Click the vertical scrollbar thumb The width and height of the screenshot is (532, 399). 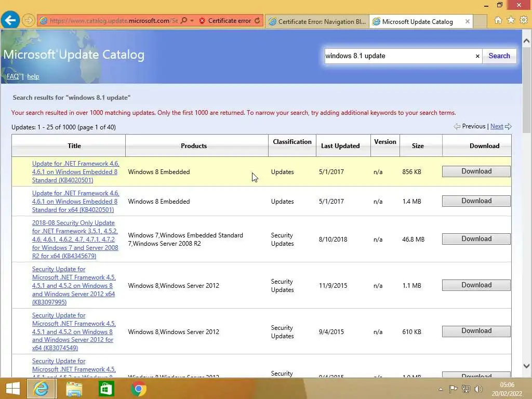click(x=527, y=90)
